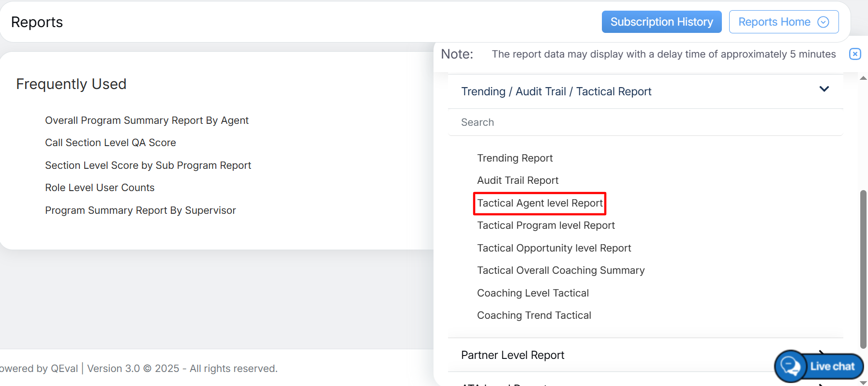Open the Audit Trail Report
The image size is (868, 386).
[518, 180]
